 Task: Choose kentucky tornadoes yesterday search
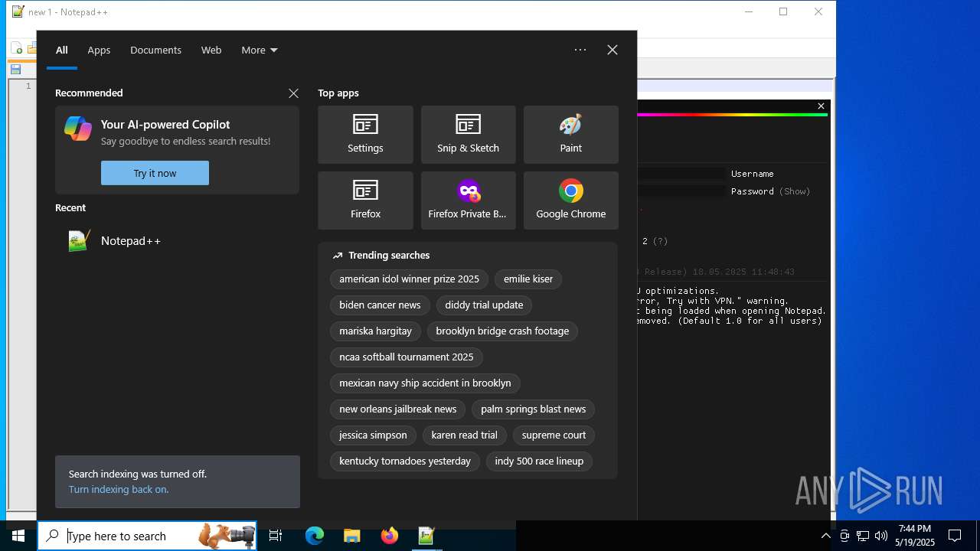click(x=405, y=461)
